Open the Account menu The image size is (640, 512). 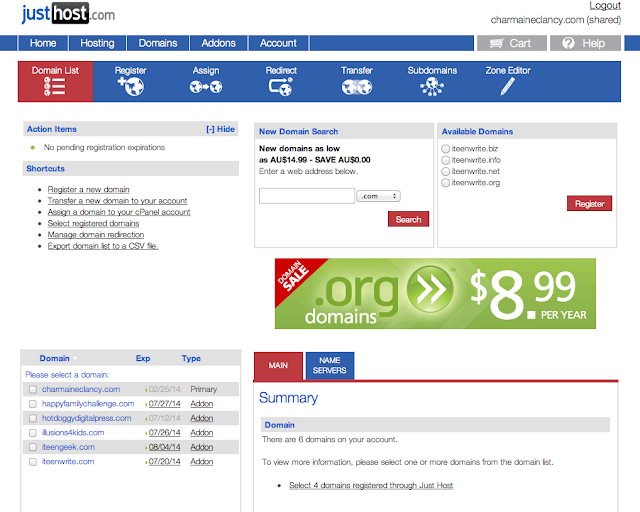coord(278,43)
